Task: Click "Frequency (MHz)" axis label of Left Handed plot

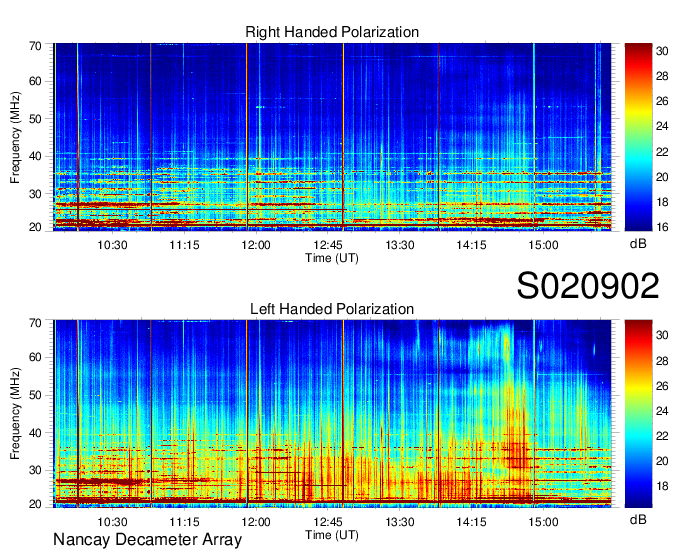Action: 15,414
